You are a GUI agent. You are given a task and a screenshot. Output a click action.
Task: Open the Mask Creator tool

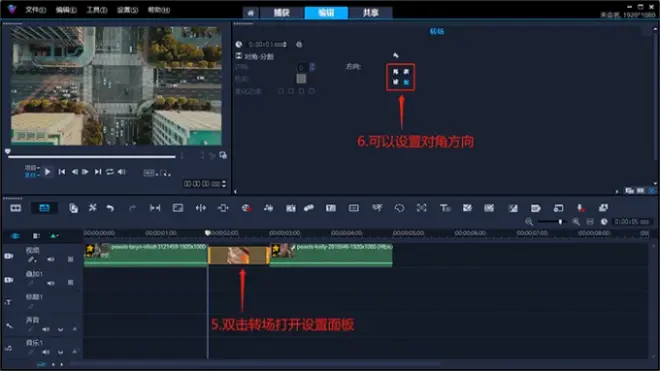point(399,208)
